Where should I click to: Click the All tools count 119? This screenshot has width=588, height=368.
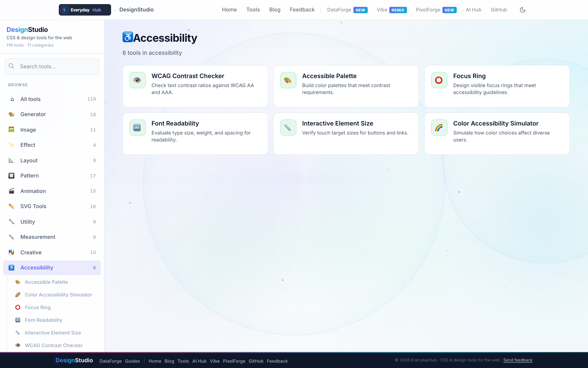92,99
